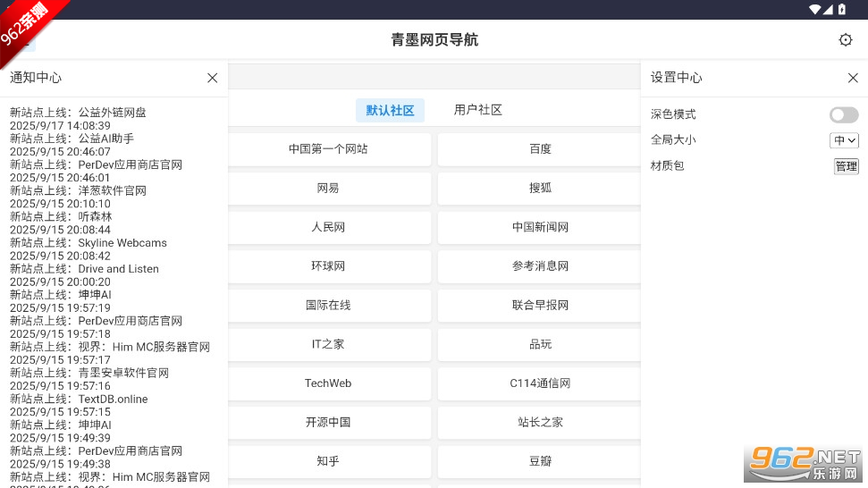The width and height of the screenshot is (868, 488).
Task: Open the 中国第一个网站 link
Action: [x=329, y=149]
